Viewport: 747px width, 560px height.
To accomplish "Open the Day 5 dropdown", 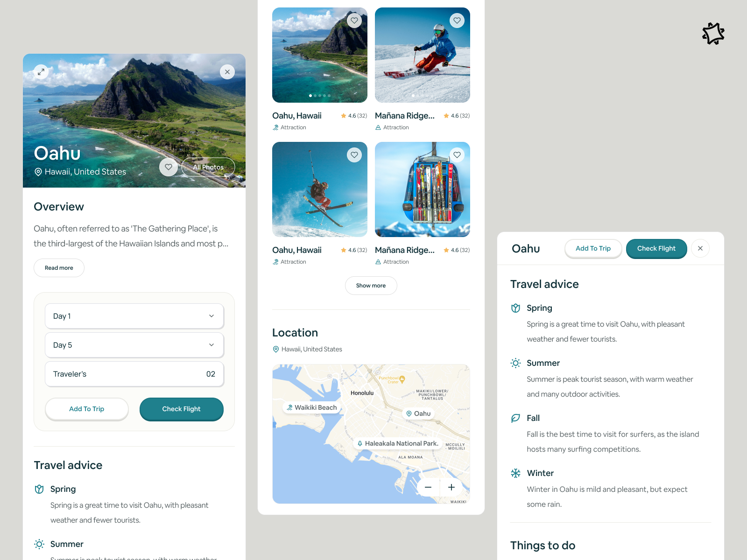I will pos(134,345).
